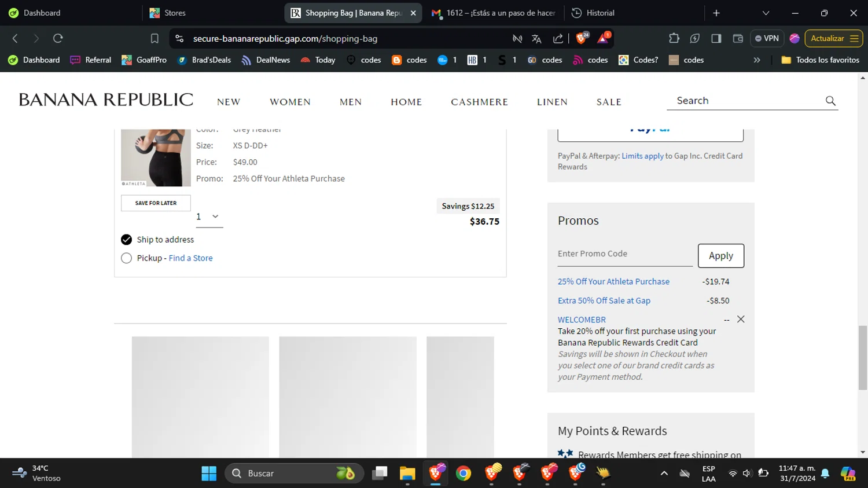
Task: Click the taskbar Buscar search box
Action: pos(294,474)
